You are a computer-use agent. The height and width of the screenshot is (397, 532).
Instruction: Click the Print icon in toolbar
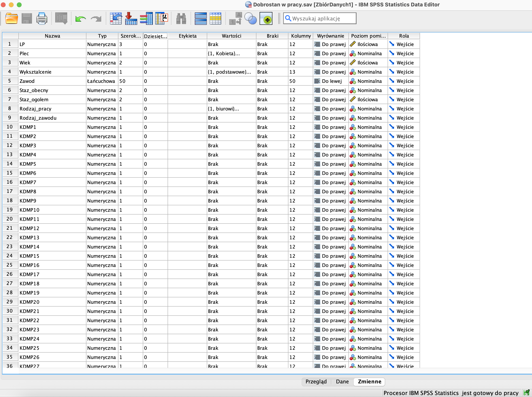(x=42, y=18)
